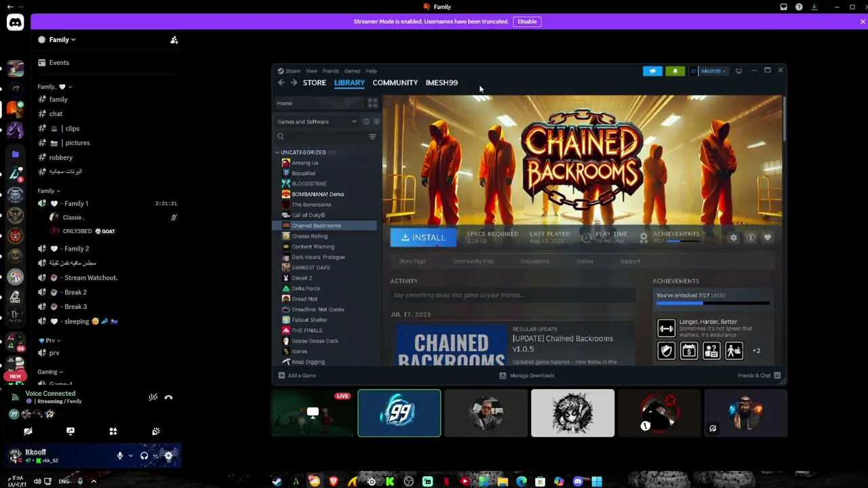
Task: Collapse the Gaming category
Action: [x=50, y=371]
